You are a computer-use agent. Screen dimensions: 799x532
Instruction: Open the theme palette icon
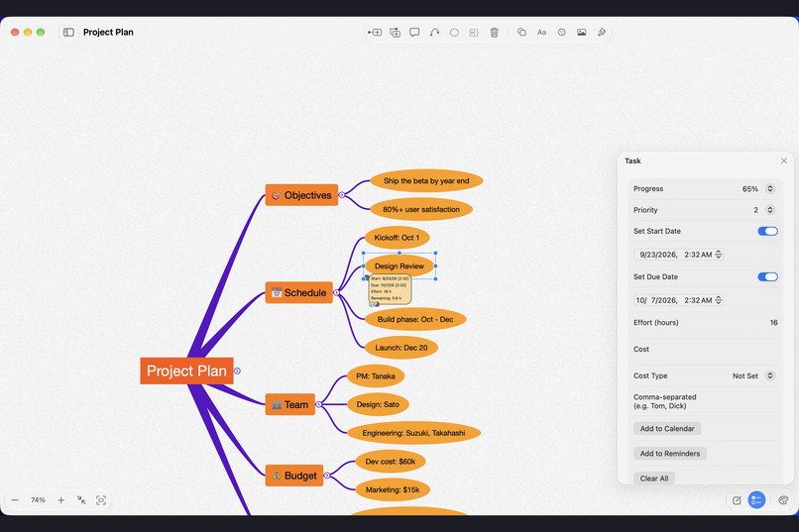[x=783, y=500]
